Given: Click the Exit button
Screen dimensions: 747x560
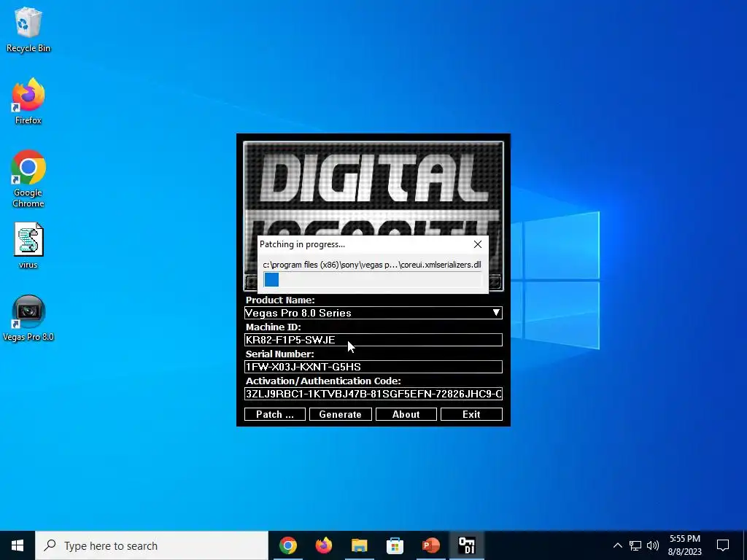Looking at the screenshot, I should pos(472,414).
